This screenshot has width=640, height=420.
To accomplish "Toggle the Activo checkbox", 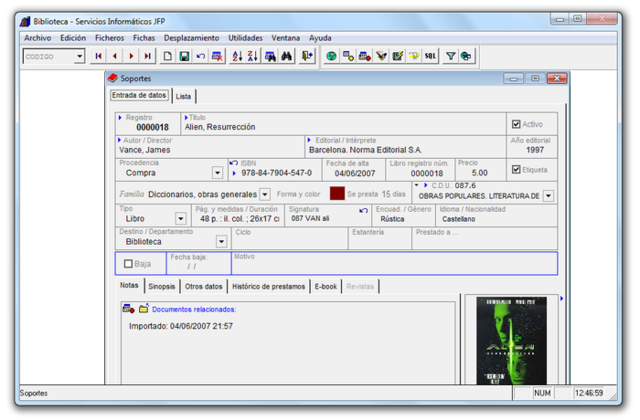I will [x=516, y=124].
